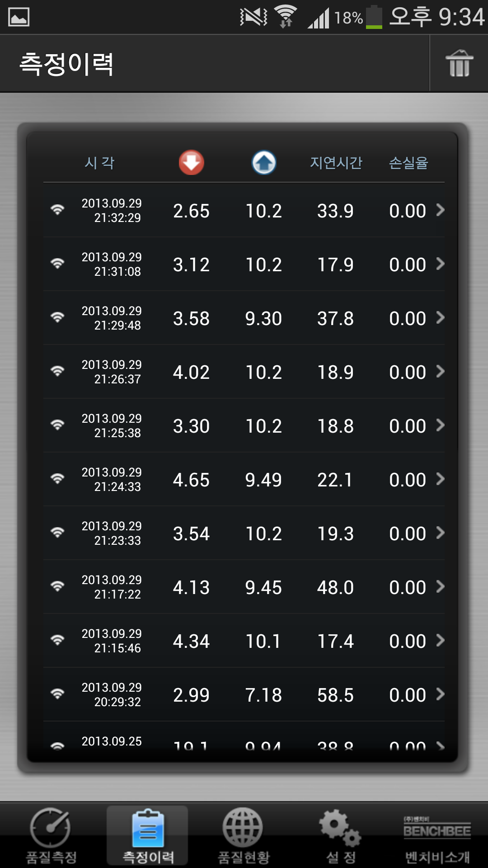
Task: Expand details chevron for the 21:29:48 entry
Action: pyautogui.click(x=440, y=317)
